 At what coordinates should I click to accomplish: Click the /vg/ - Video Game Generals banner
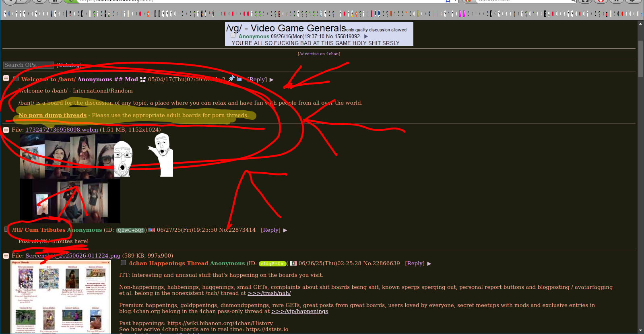point(319,34)
